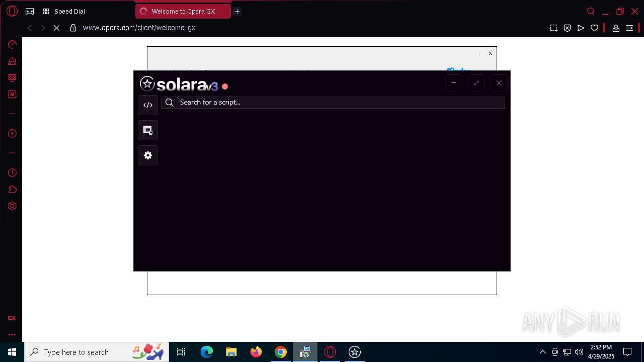Switch to Opera GX on taskbar
Image resolution: width=644 pixels, height=362 pixels.
(330, 352)
